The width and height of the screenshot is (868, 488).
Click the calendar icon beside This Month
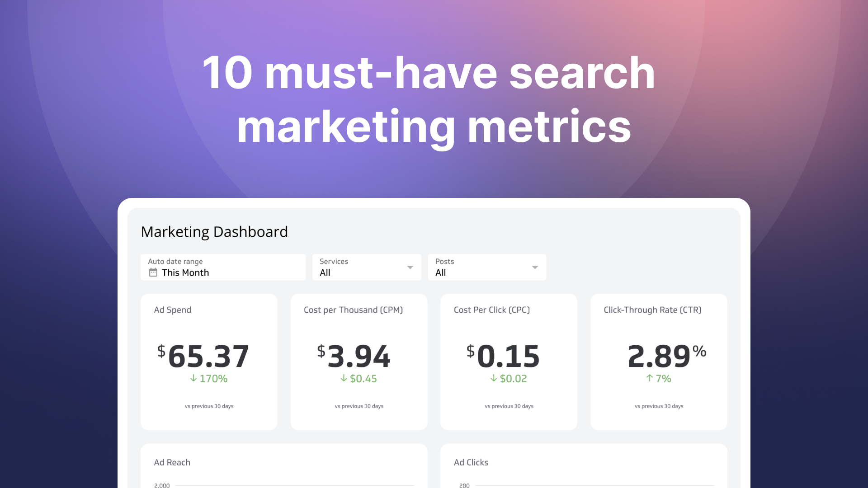coord(153,272)
